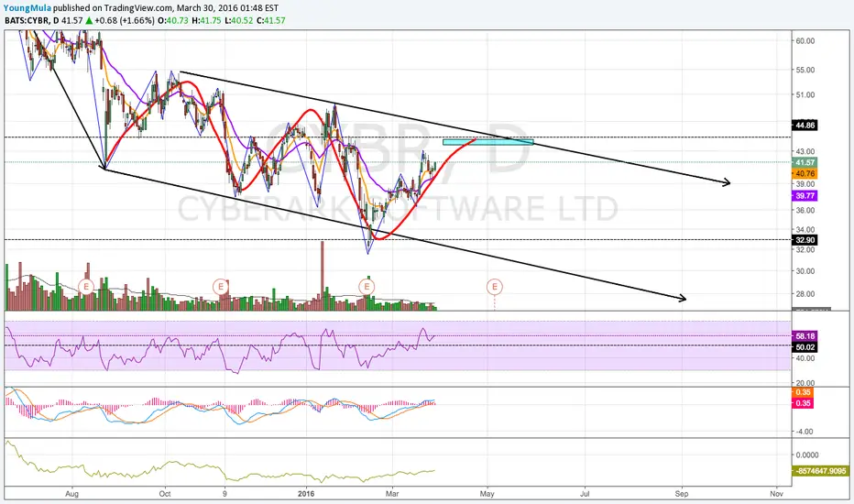Open the earnings marker in February 2016
Viewport: 854px width, 504px height.
[x=367, y=286]
